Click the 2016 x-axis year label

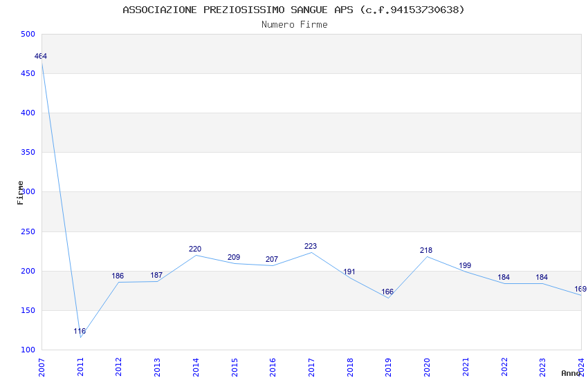point(273,367)
